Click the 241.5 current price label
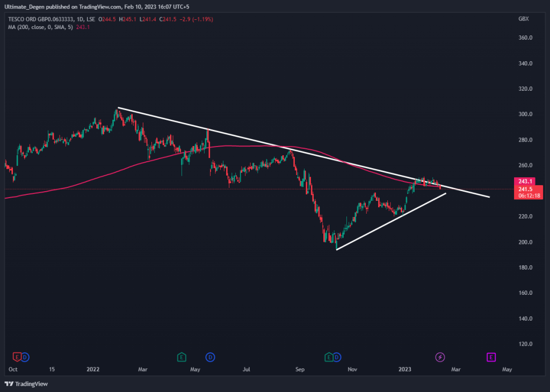550x392 pixels. click(x=525, y=189)
